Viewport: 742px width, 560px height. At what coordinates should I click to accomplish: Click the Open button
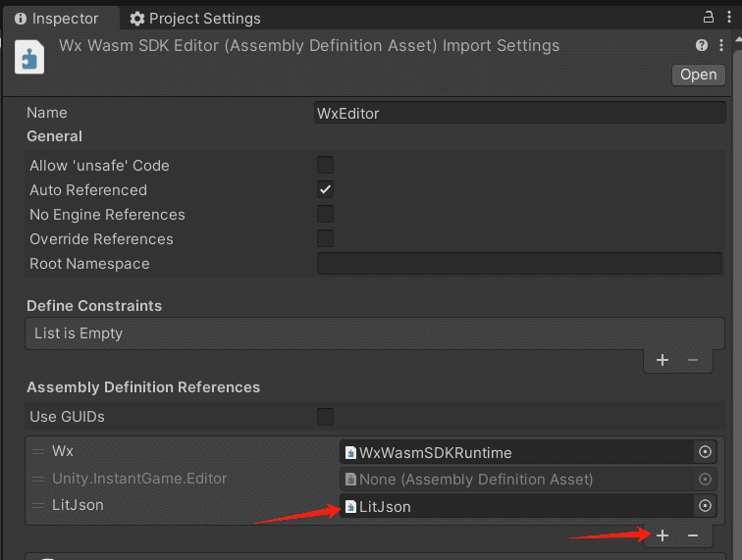[x=698, y=75]
